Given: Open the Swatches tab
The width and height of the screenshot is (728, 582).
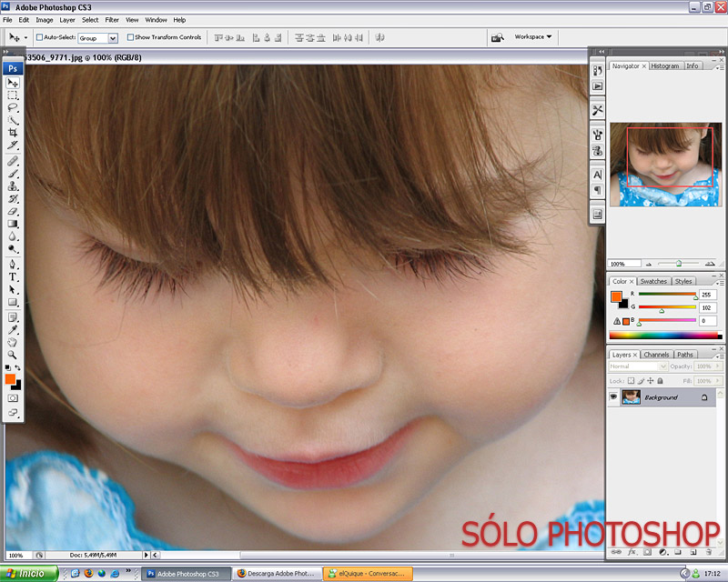Looking at the screenshot, I should 652,281.
